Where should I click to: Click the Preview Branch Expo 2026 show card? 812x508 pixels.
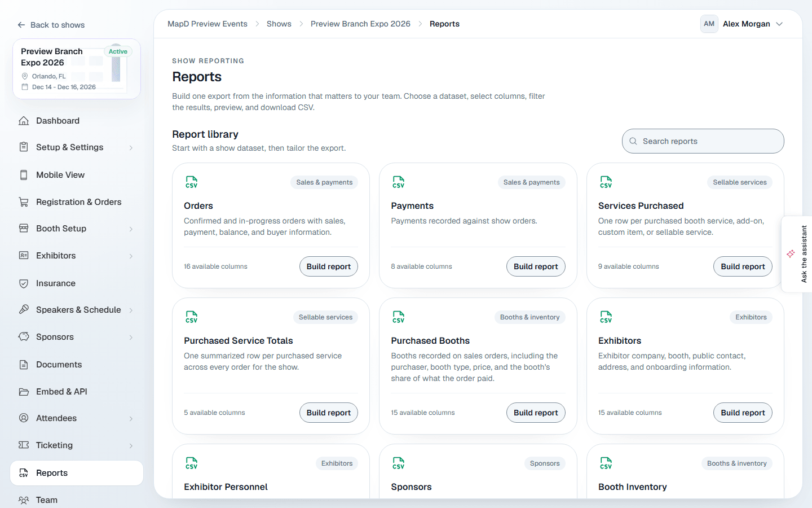(x=77, y=69)
